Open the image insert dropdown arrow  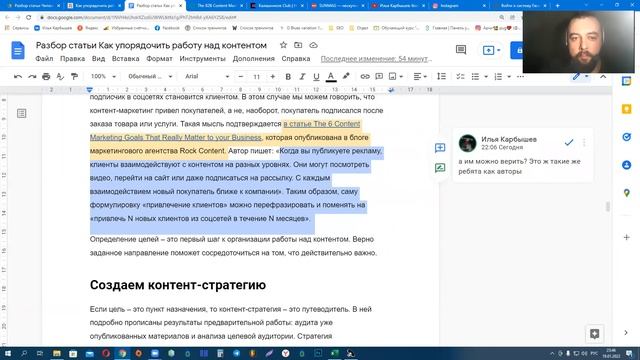[x=401, y=77]
